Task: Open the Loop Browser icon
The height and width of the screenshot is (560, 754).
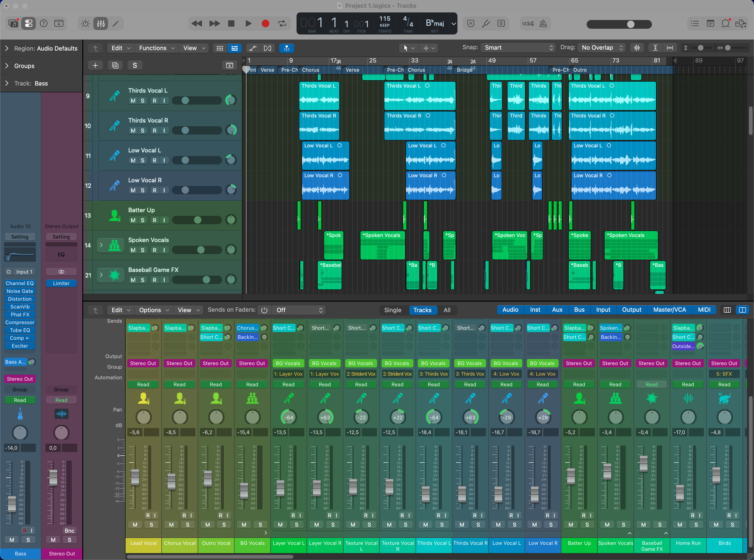Action: 725,23
